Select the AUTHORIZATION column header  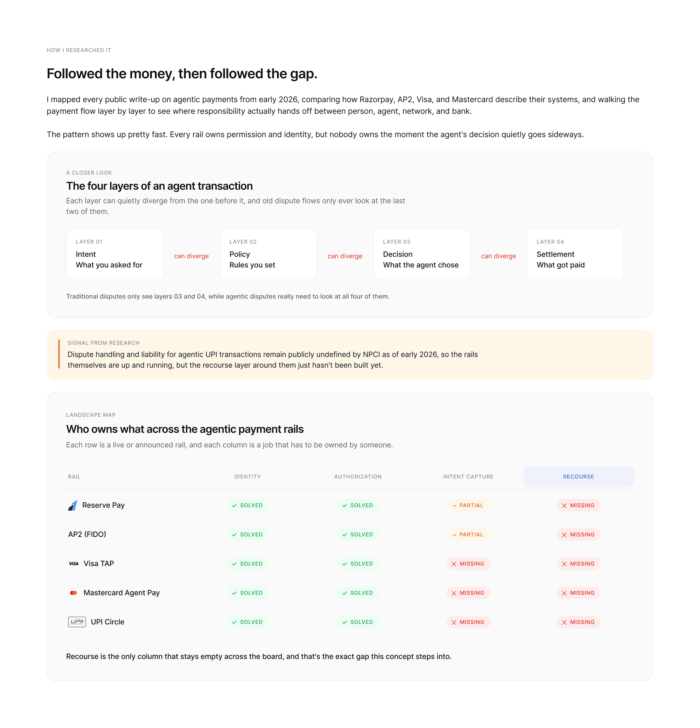tap(358, 477)
